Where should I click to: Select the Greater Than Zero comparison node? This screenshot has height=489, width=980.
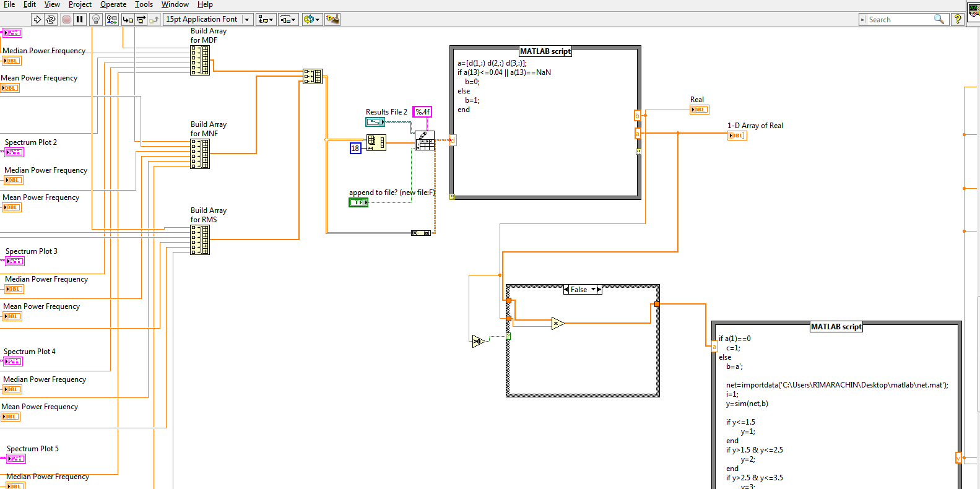[479, 341]
